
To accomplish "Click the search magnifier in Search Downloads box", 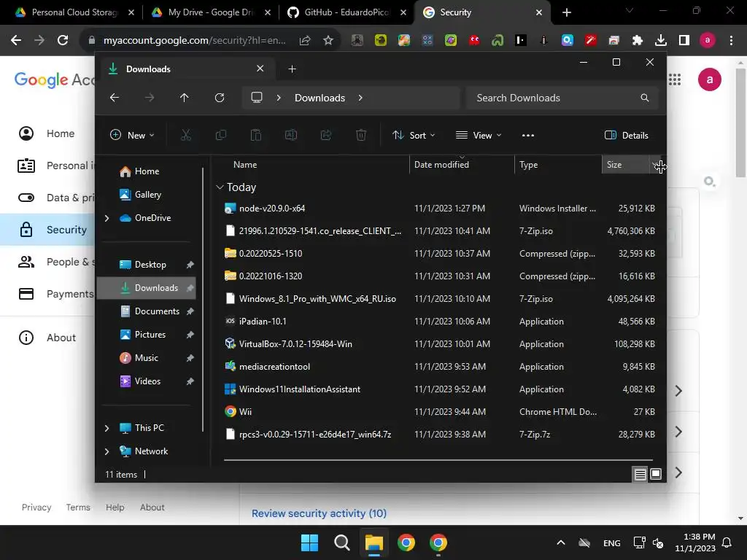I will [645, 98].
